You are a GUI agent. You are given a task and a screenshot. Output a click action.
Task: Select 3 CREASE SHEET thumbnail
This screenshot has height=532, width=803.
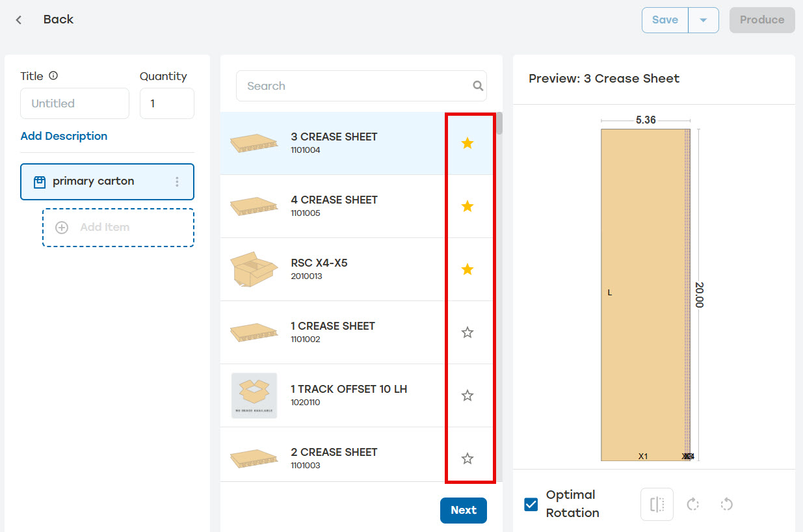(254, 144)
